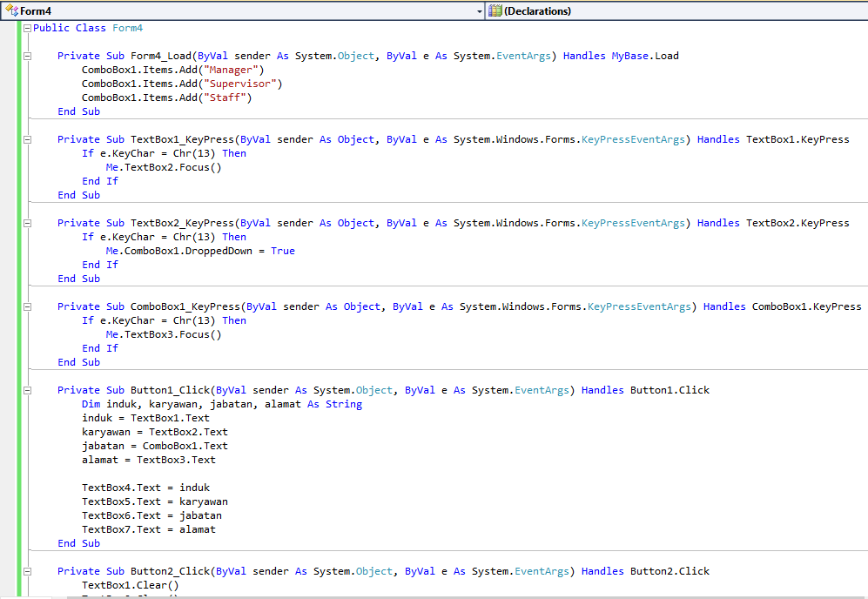Screen dimensions: 868x599
Task: Click the TextBox7.Text = alamat line
Action: click(149, 529)
